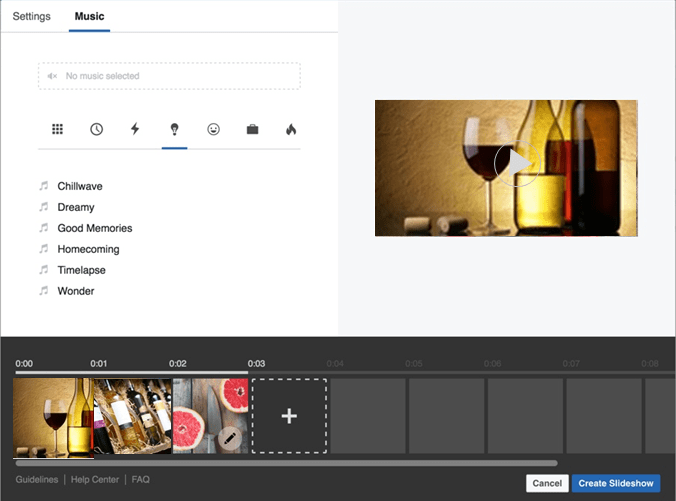The image size is (676, 501).
Task: Select the flame trending music category
Action: pos(291,129)
